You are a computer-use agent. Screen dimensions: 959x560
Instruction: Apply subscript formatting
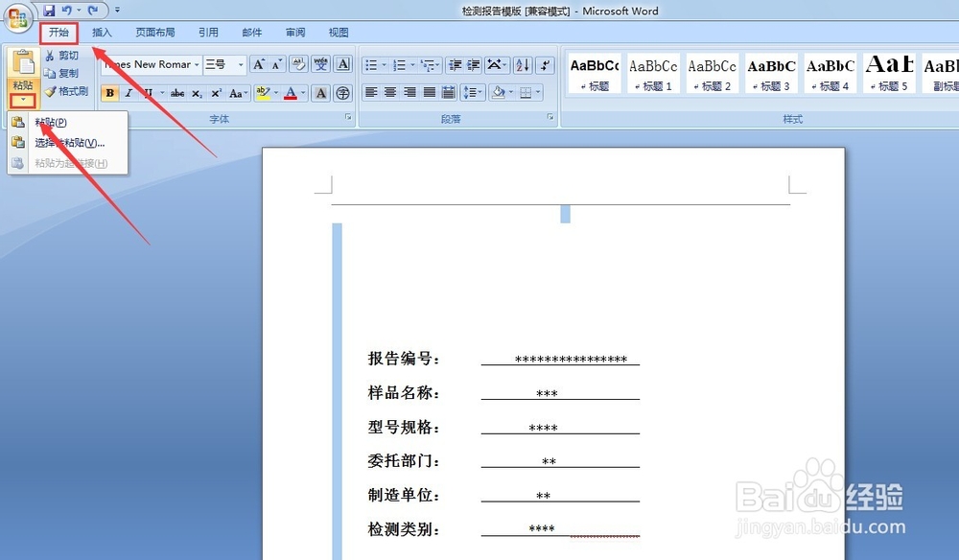click(197, 93)
